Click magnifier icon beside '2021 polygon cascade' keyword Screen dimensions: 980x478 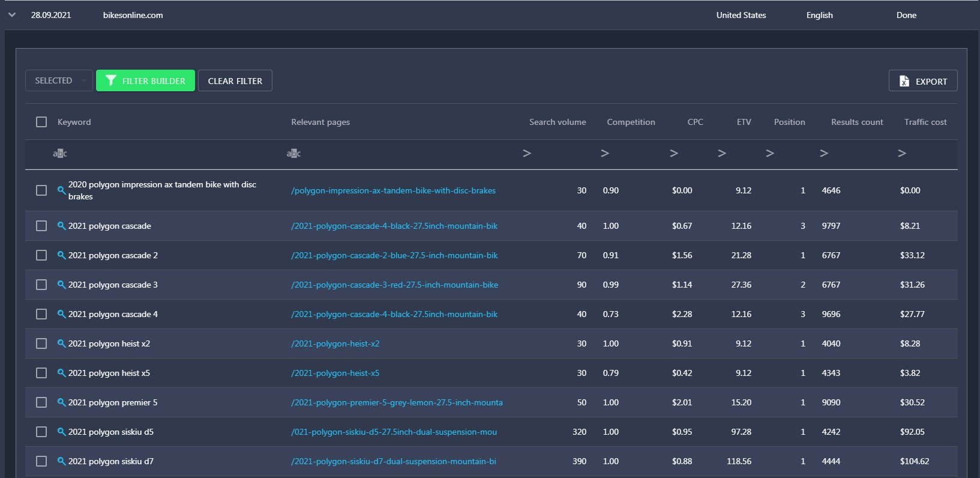pos(61,226)
